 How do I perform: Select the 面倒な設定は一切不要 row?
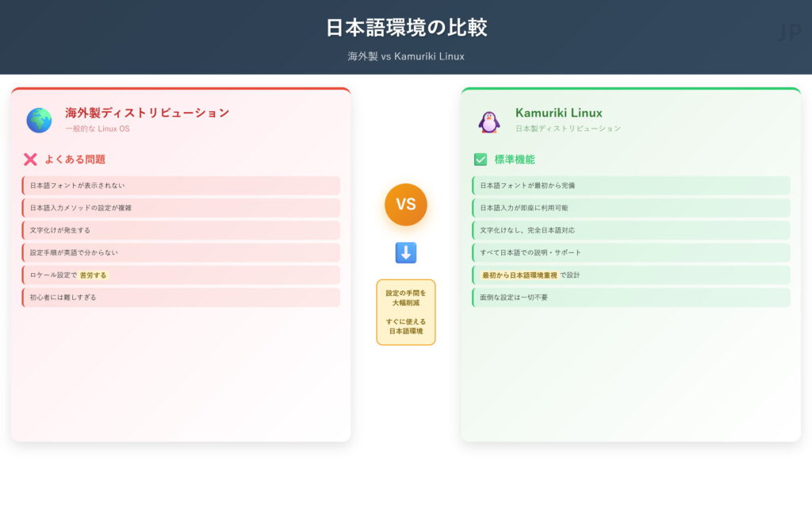click(x=631, y=298)
